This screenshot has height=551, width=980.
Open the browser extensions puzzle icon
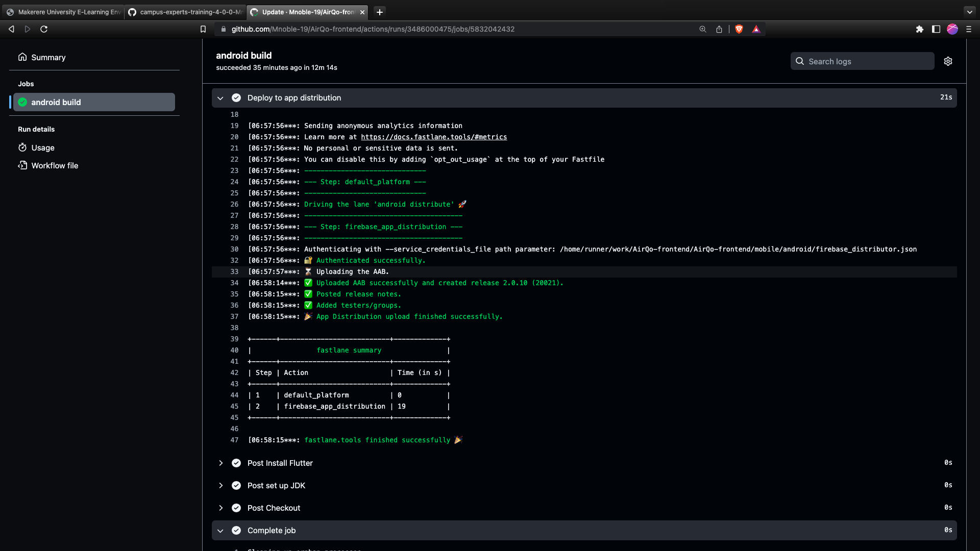coord(920,29)
